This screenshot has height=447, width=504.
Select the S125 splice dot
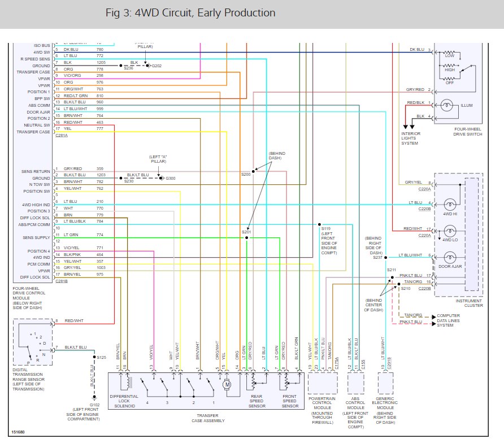click(x=94, y=357)
